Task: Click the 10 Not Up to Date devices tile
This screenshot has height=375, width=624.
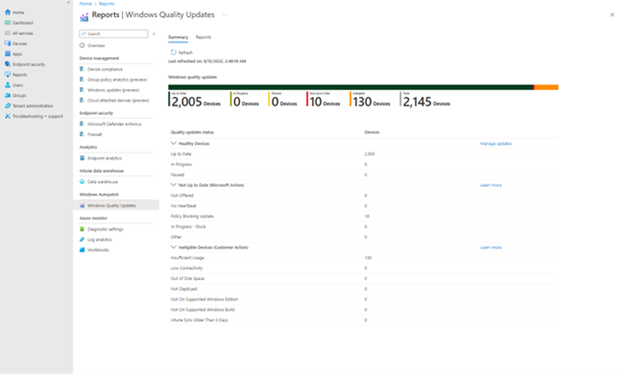Action: 324,100
